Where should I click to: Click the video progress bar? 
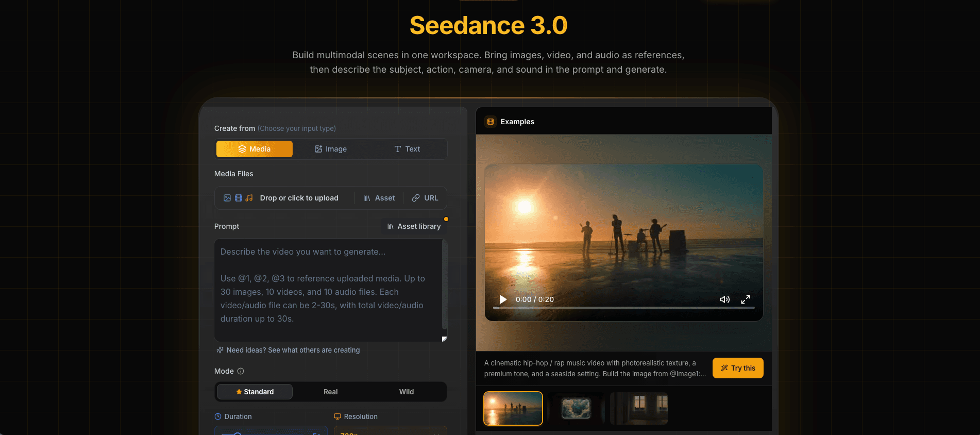624,308
